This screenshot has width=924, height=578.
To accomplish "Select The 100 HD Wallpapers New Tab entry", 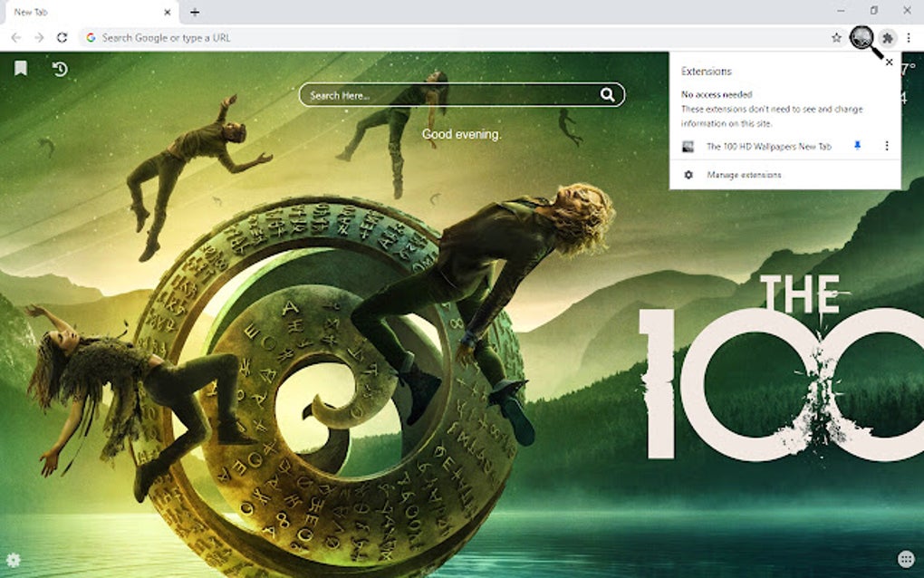I will [768, 146].
